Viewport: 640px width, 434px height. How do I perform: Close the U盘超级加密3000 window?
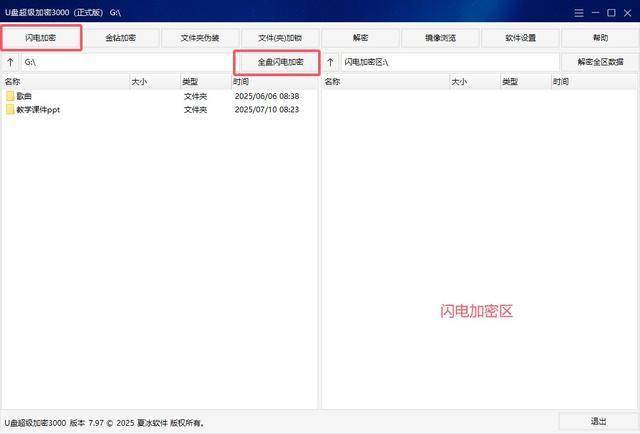(x=628, y=13)
